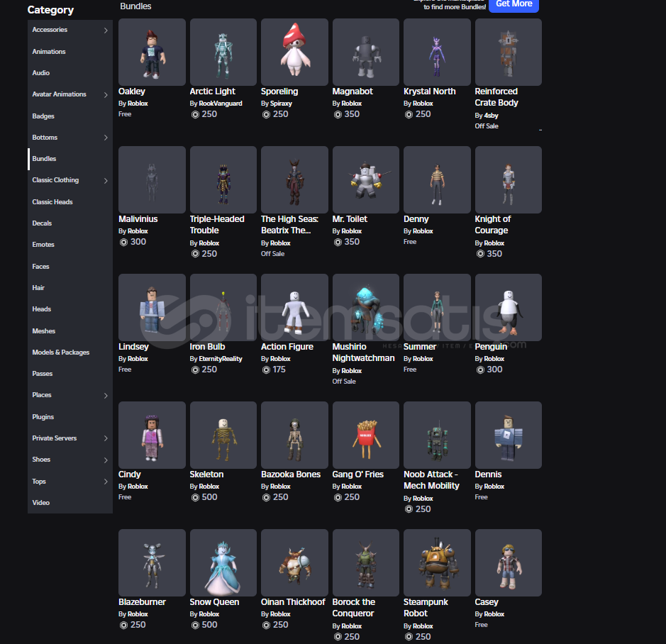Open the Dennis bundle thumbnail
Image resolution: width=666 pixels, height=644 pixels.
click(509, 435)
